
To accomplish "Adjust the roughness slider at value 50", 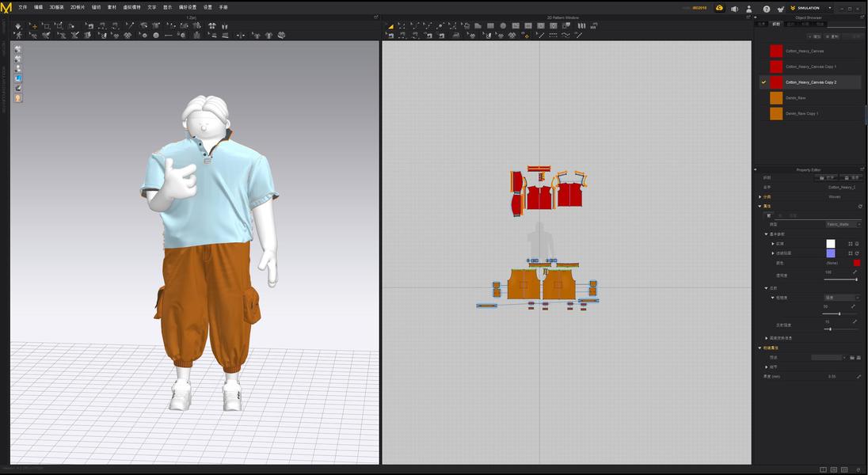I will (839, 314).
